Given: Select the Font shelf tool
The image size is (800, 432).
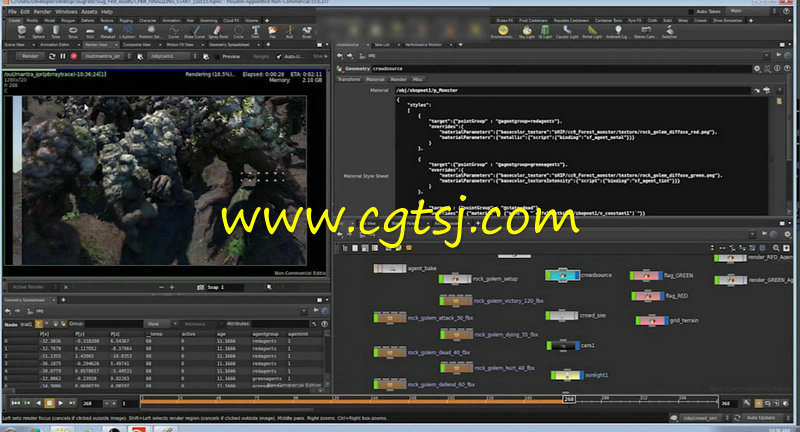Looking at the screenshot, I should point(255,32).
